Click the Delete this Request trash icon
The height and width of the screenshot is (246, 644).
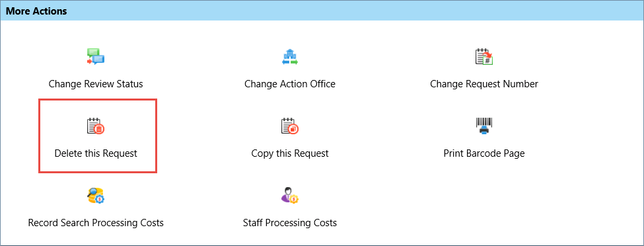click(96, 126)
